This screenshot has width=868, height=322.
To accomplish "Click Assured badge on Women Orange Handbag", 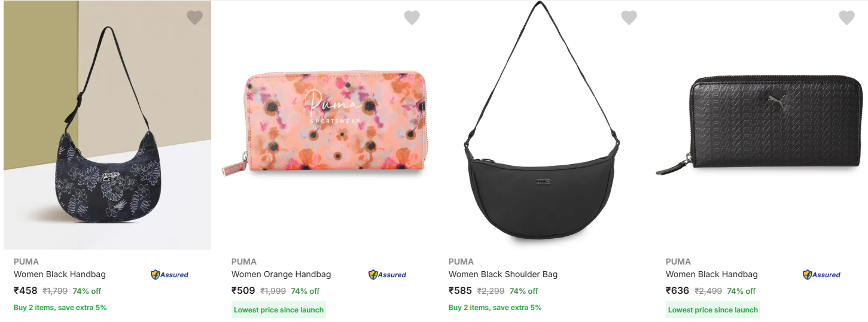I will (387, 275).
